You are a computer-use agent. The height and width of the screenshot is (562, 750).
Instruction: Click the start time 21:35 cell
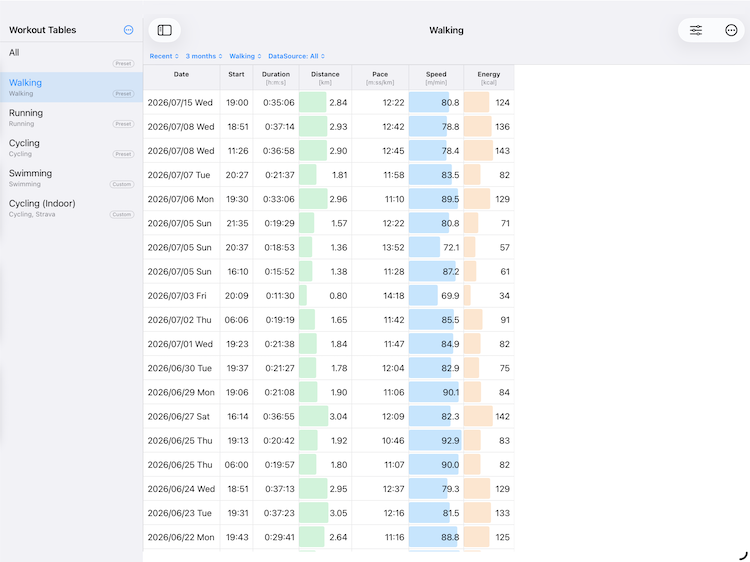pyautogui.click(x=237, y=223)
